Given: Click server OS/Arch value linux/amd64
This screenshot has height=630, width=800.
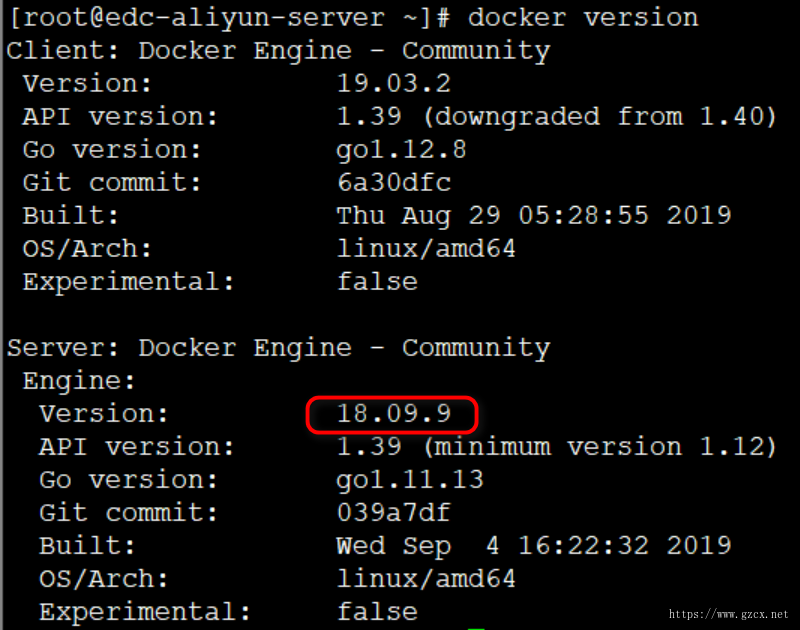Looking at the screenshot, I should point(426,579).
